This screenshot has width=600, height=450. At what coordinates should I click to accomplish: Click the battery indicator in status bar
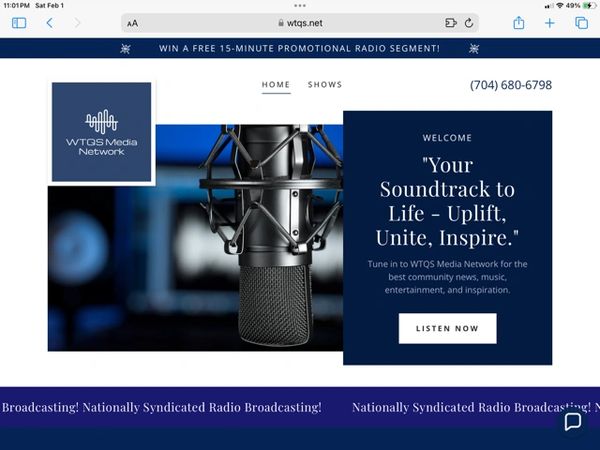(x=589, y=5)
